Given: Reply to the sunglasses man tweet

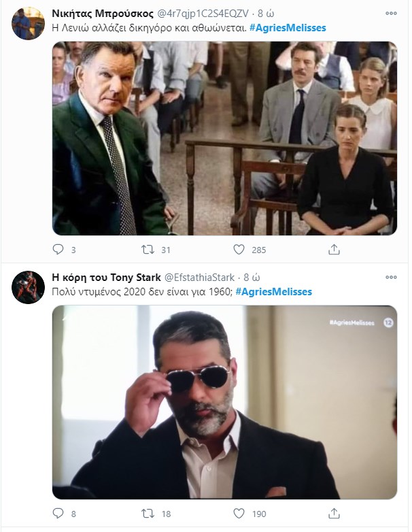Looking at the screenshot, I should pos(58,514).
